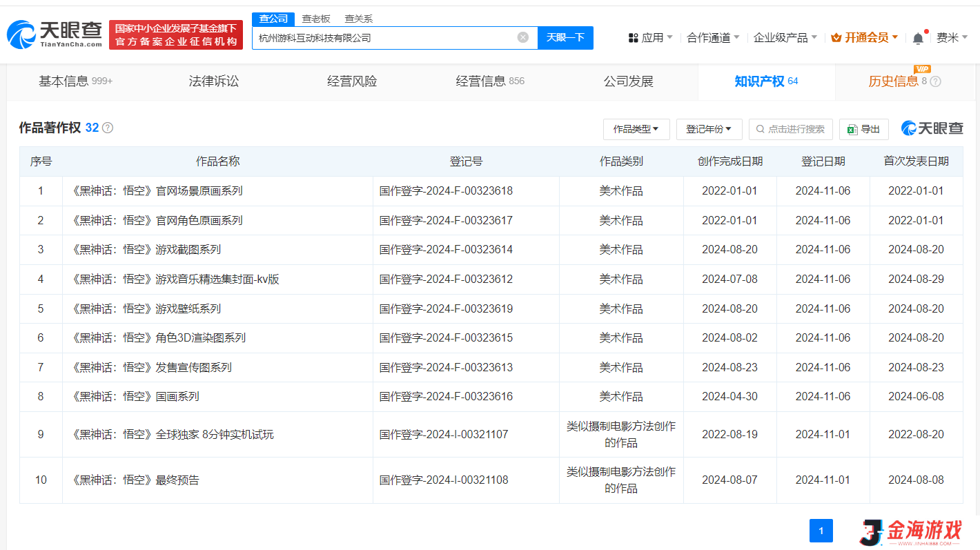Image resolution: width=980 pixels, height=550 pixels.
Task: Click help icon next to 作品著作权 32
Action: pyautogui.click(x=108, y=128)
